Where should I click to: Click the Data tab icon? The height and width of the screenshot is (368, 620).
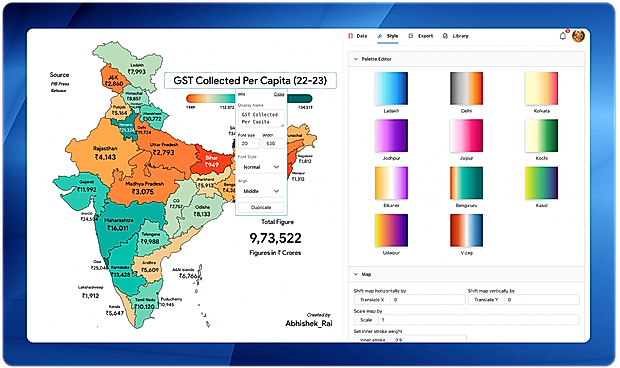(x=350, y=36)
